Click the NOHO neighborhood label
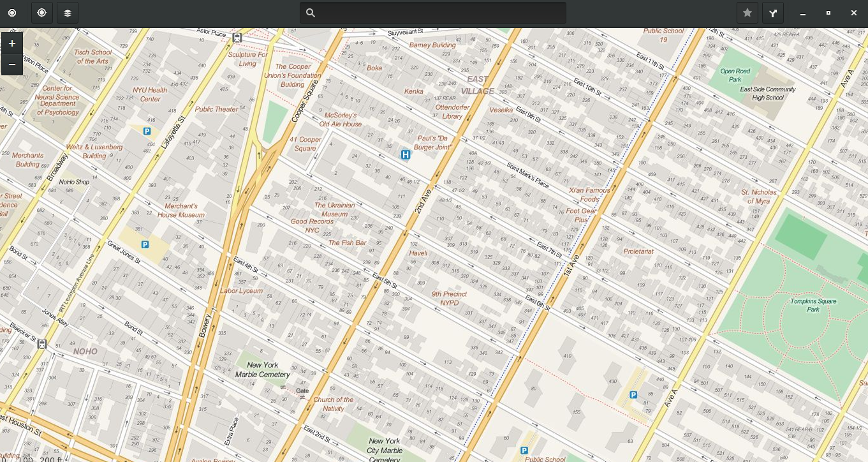This screenshot has height=462, width=868. point(85,351)
